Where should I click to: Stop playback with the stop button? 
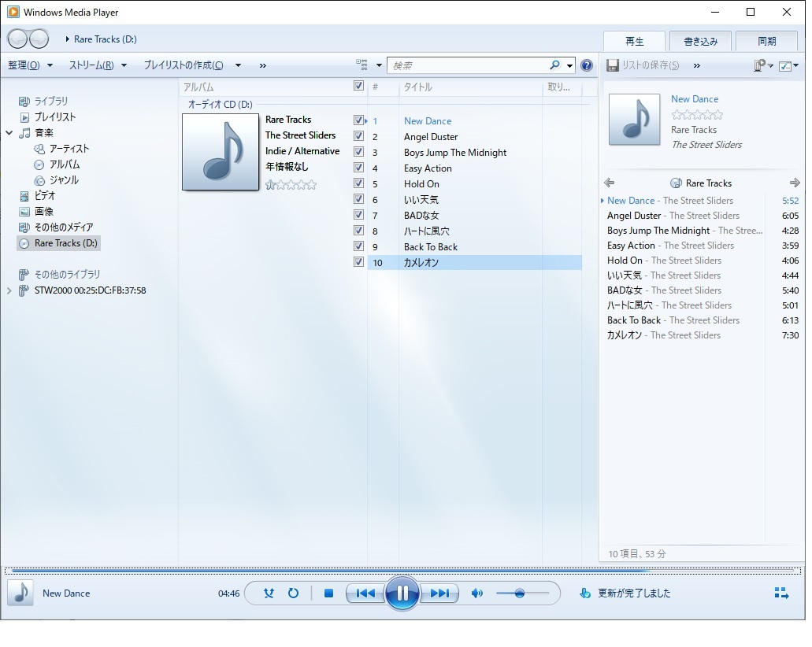tap(328, 593)
